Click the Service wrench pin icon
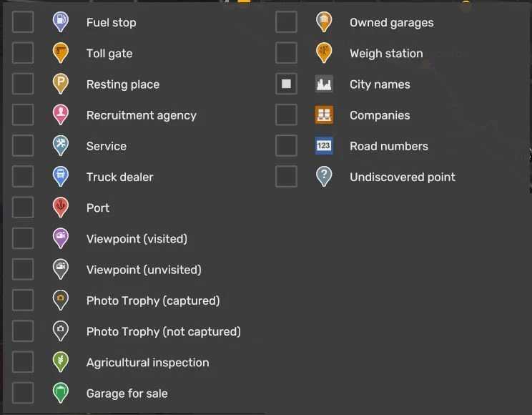 (61, 145)
